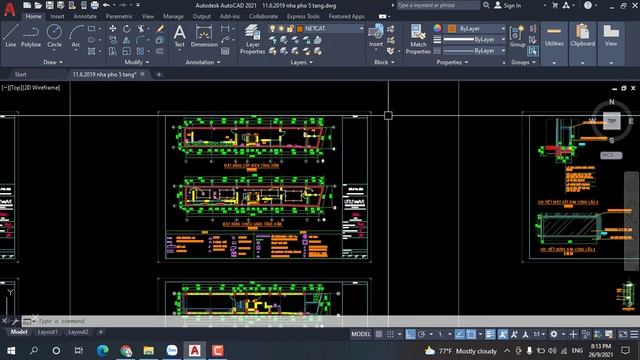Switch to the Start file tab
This screenshot has height=360, width=640.
[20, 74]
